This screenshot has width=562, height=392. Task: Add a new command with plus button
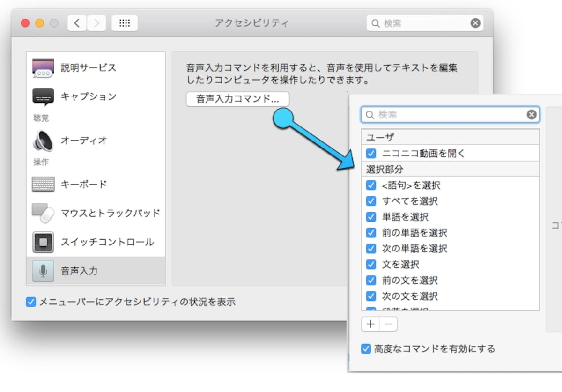[370, 324]
